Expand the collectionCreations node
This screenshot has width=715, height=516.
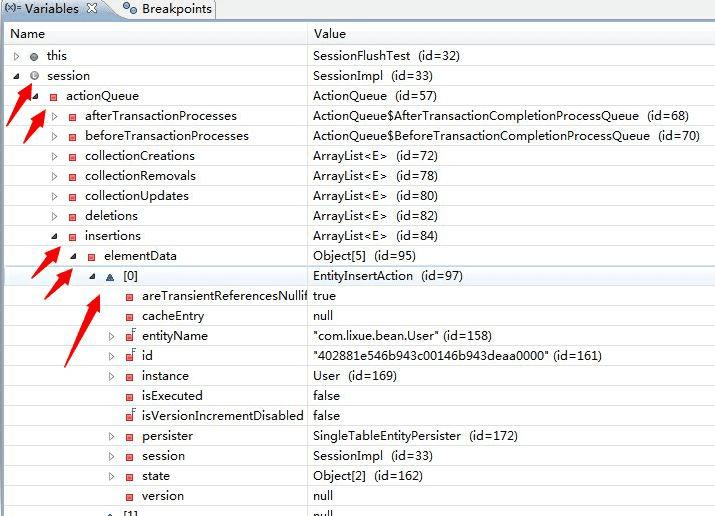click(54, 157)
